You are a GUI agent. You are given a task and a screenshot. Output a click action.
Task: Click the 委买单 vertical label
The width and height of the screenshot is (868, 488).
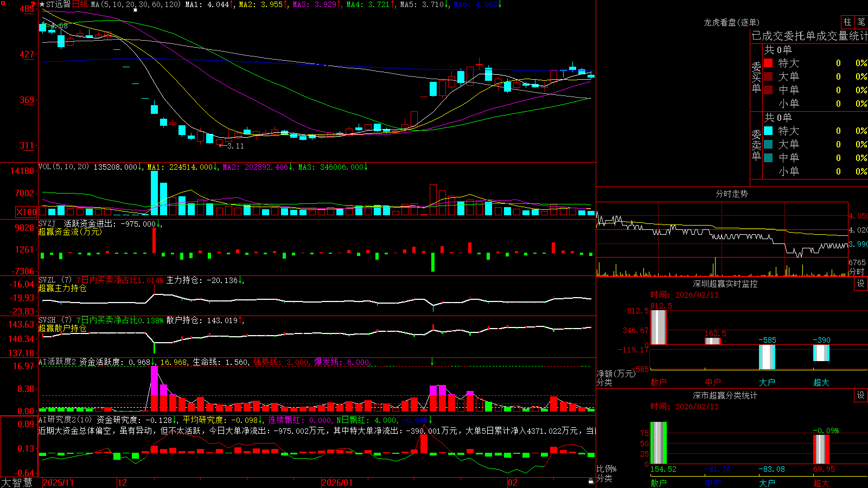pos(756,77)
